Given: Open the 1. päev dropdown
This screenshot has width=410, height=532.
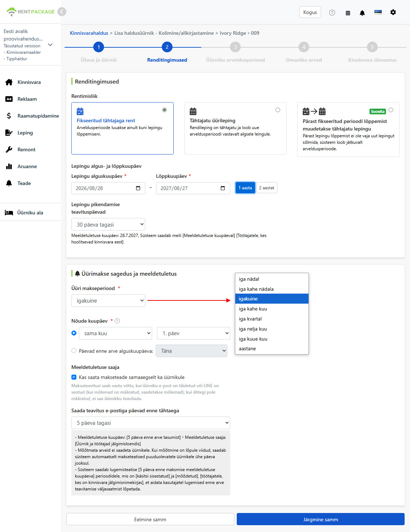Looking at the screenshot, I should point(194,333).
